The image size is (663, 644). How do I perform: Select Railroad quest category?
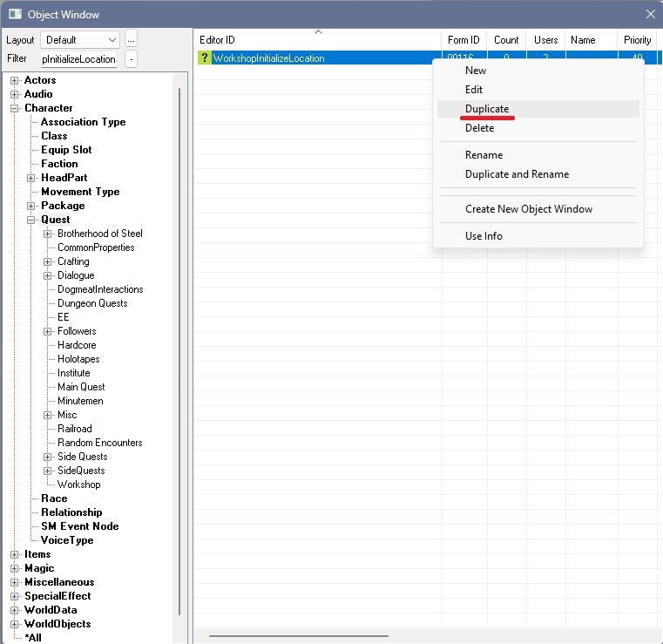pos(75,430)
